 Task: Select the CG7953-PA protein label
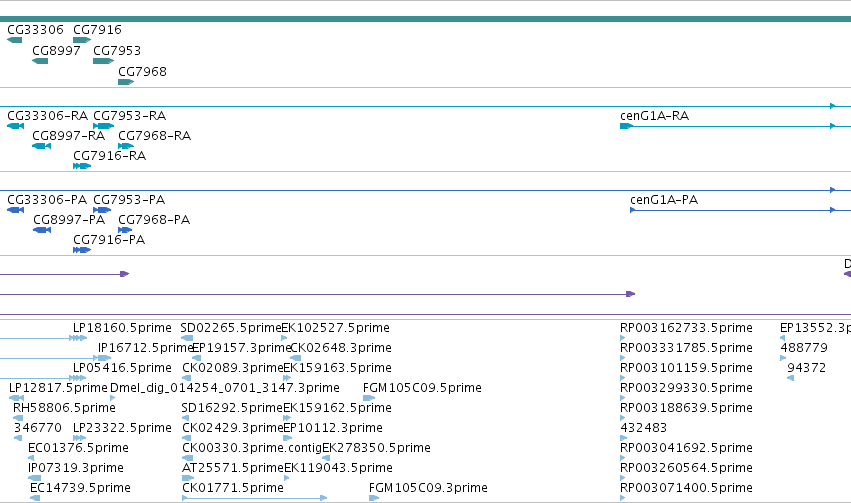click(x=129, y=200)
